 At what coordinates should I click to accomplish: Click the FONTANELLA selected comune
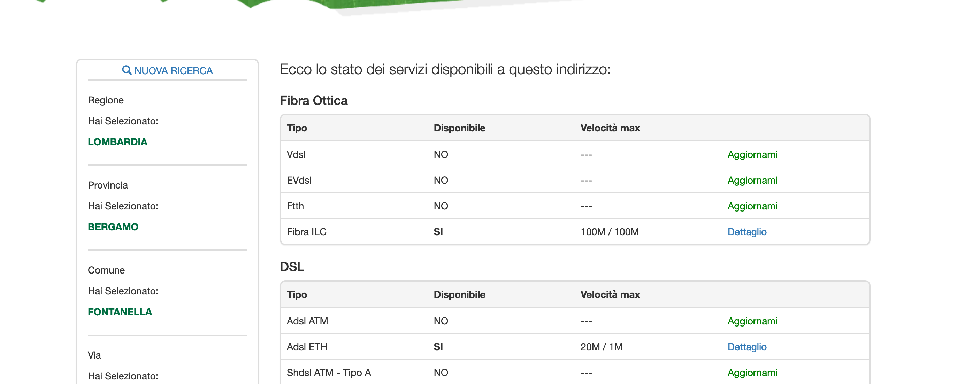(x=120, y=312)
